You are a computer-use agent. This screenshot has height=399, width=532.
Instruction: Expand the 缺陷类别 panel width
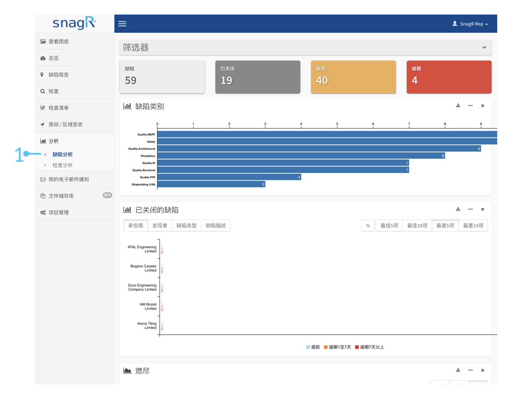470,105
